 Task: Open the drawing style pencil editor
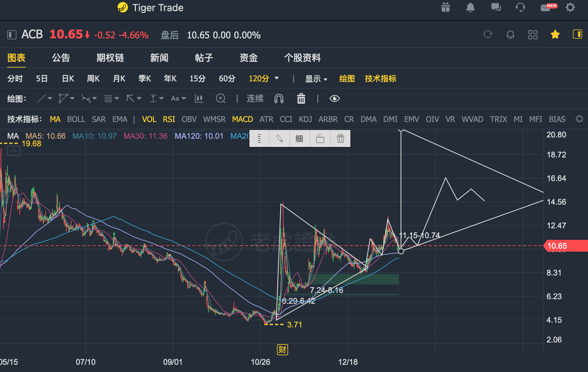point(280,138)
